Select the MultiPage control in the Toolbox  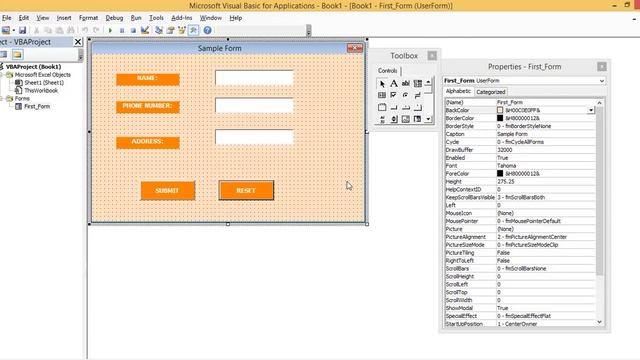click(418, 107)
